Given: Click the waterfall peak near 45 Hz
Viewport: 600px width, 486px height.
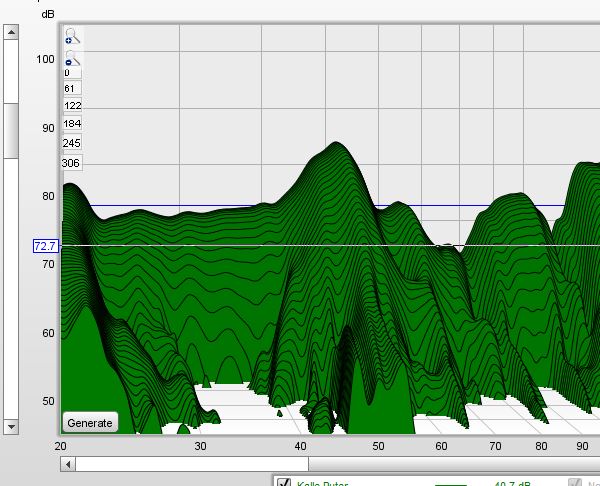Looking at the screenshot, I should (335, 144).
